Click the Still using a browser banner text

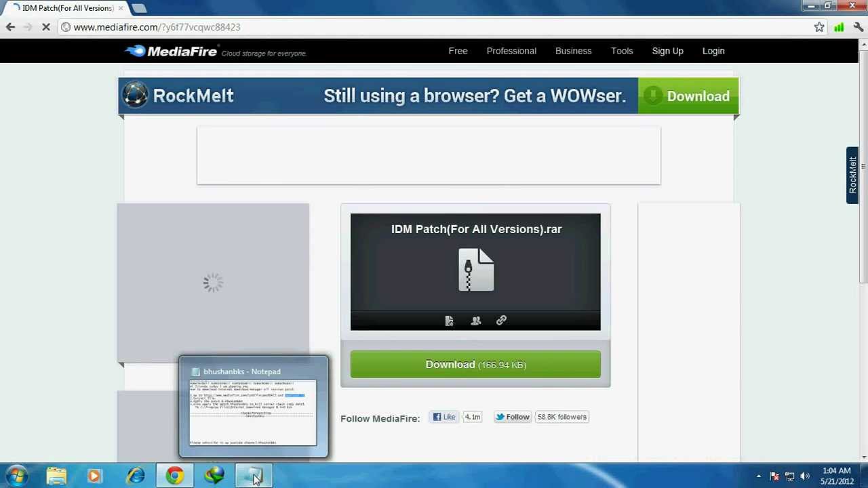point(475,96)
